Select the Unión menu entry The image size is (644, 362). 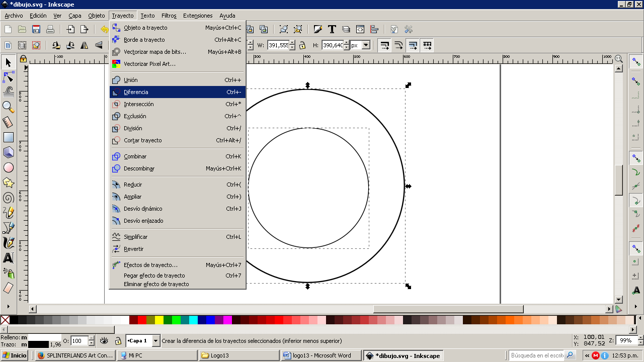tap(178, 80)
